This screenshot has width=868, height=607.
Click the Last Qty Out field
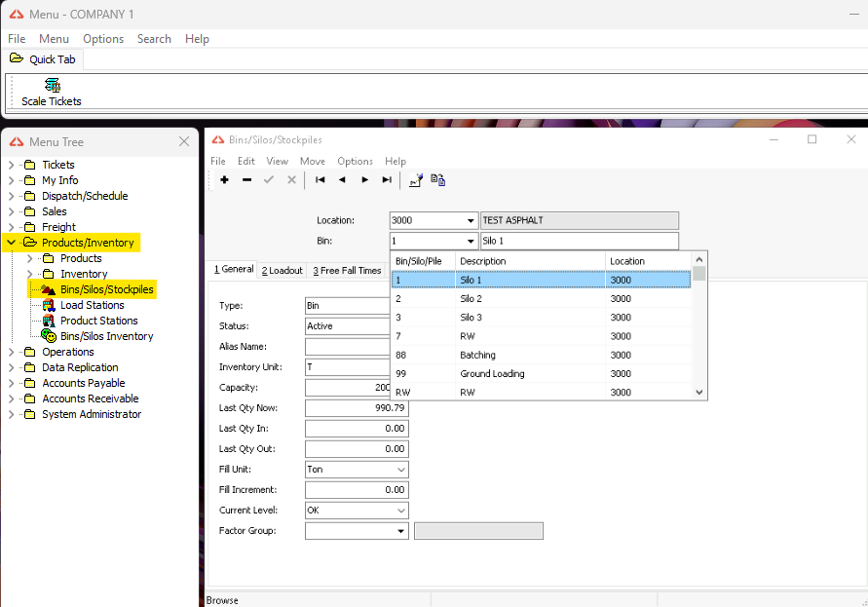click(x=357, y=449)
